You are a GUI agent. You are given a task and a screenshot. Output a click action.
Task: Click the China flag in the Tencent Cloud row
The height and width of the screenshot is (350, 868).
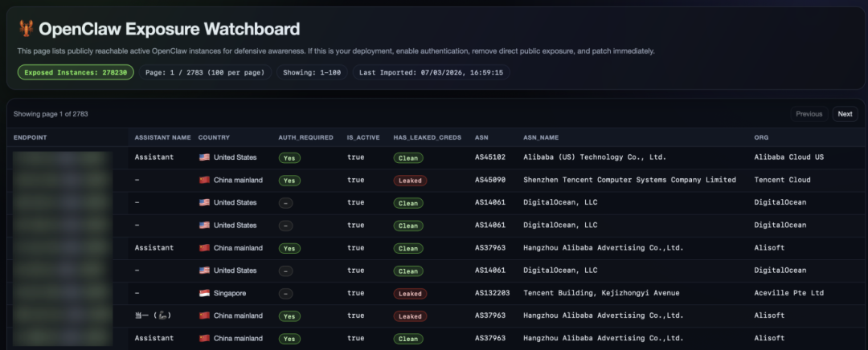coord(204,181)
